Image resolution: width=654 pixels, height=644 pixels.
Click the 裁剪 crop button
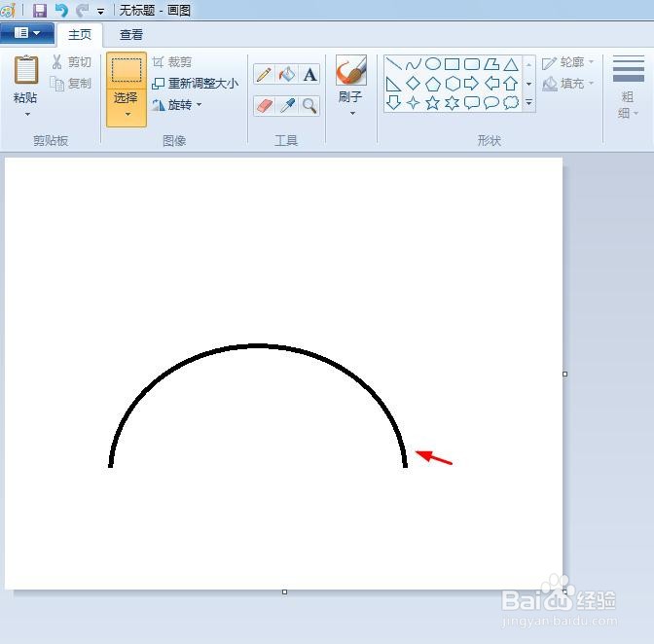(172, 62)
